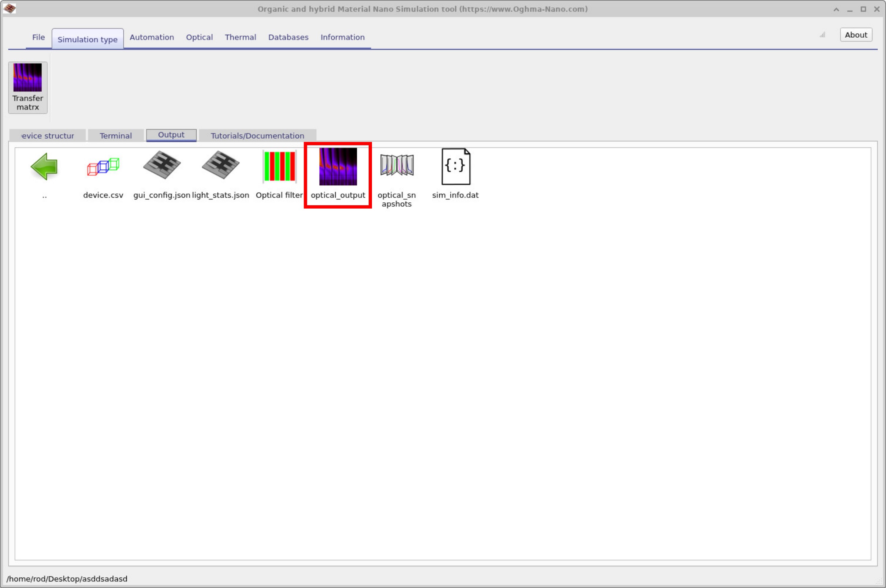This screenshot has width=886, height=588.
Task: Switch to the Information ribbon tab
Action: pos(342,37)
